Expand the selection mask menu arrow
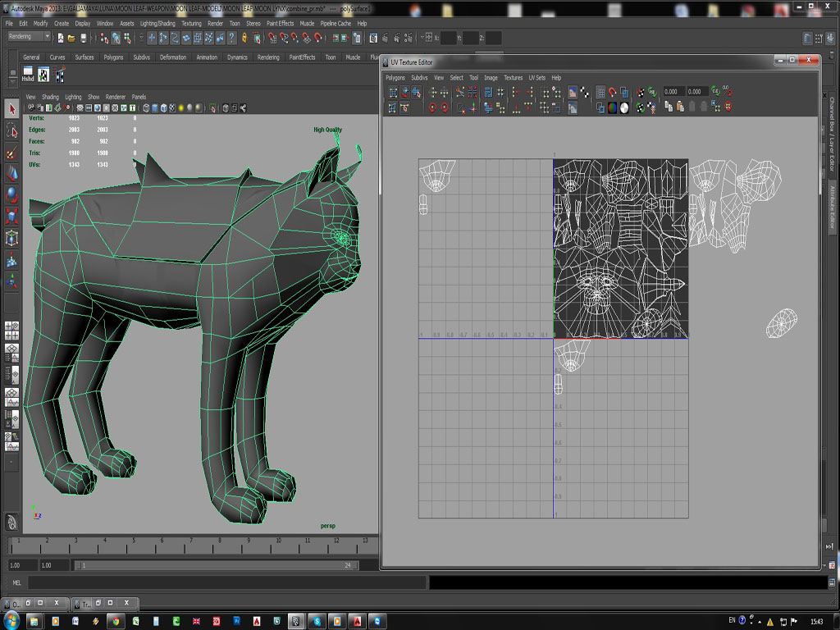 (x=141, y=38)
